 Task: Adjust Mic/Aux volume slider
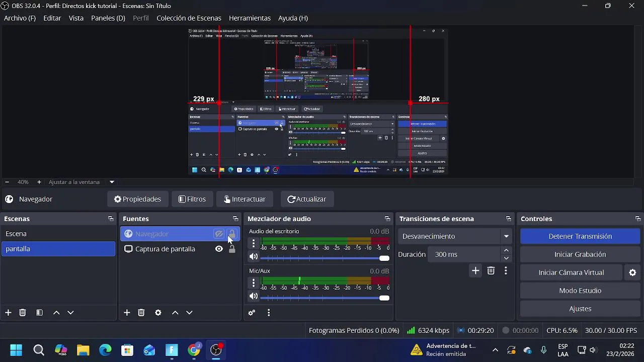point(325,298)
